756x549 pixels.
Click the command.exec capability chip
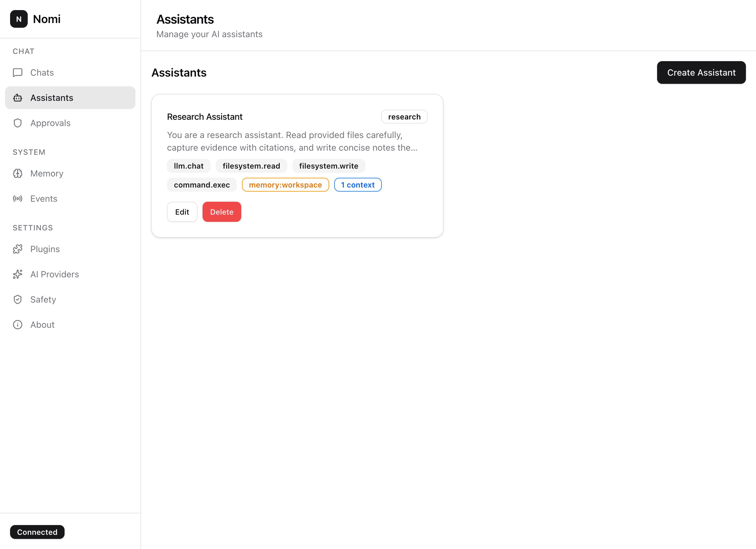point(202,185)
